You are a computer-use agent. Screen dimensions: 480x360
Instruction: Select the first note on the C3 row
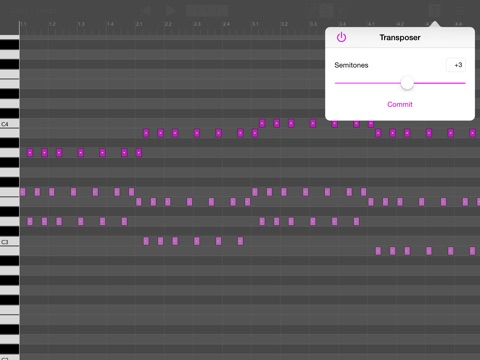coord(146,241)
